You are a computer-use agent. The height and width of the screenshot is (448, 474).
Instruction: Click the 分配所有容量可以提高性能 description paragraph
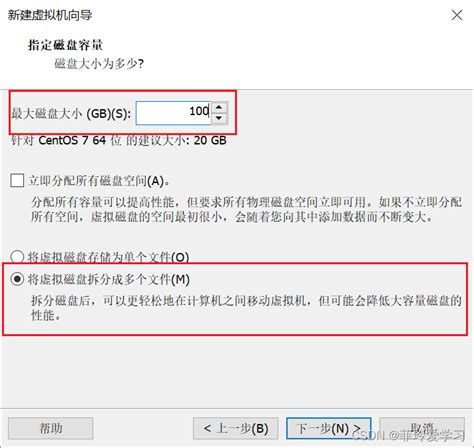point(247,209)
